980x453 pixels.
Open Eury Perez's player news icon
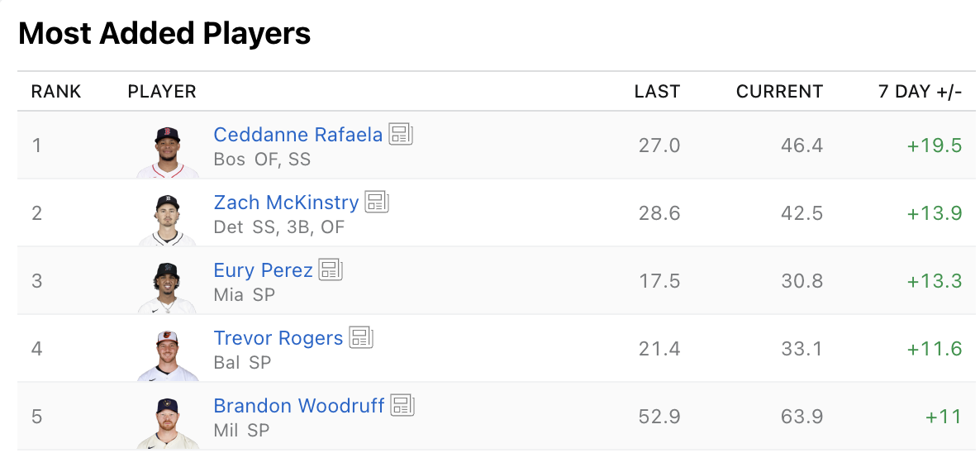coord(331,269)
